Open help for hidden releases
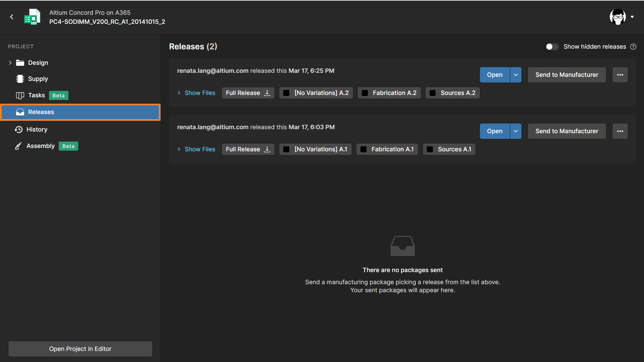The height and width of the screenshot is (362, 644). (633, 47)
